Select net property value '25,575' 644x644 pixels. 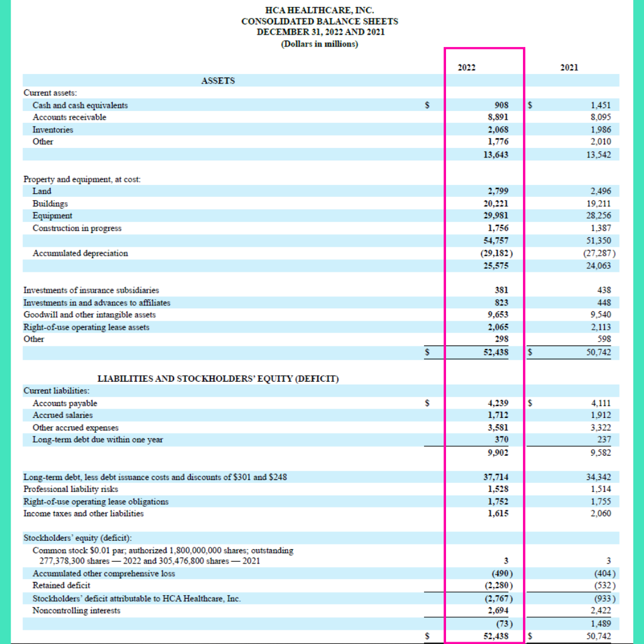click(x=496, y=266)
